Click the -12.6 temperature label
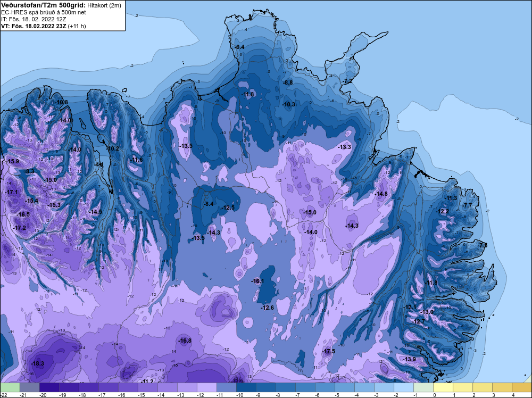 coord(267,308)
